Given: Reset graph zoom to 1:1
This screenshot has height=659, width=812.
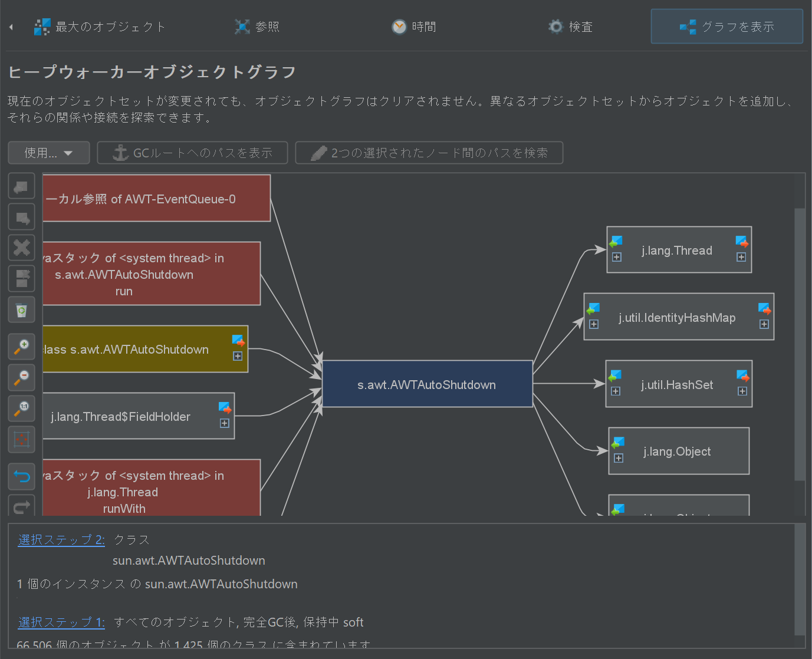Looking at the screenshot, I should click(x=22, y=408).
